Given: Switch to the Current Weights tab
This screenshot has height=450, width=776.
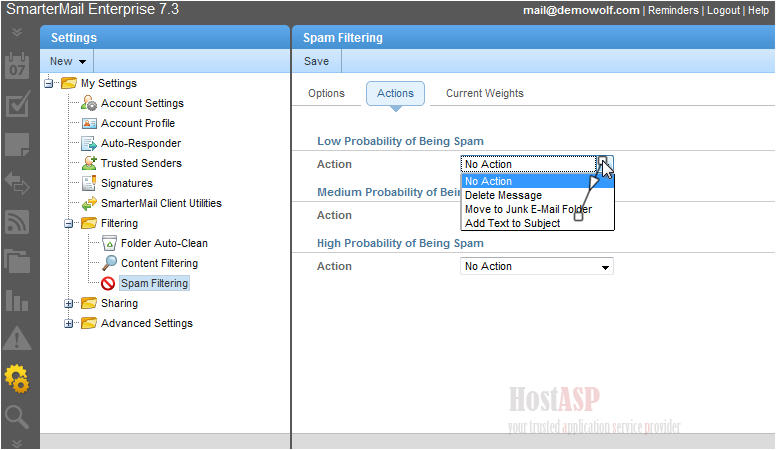Looking at the screenshot, I should 485,94.
